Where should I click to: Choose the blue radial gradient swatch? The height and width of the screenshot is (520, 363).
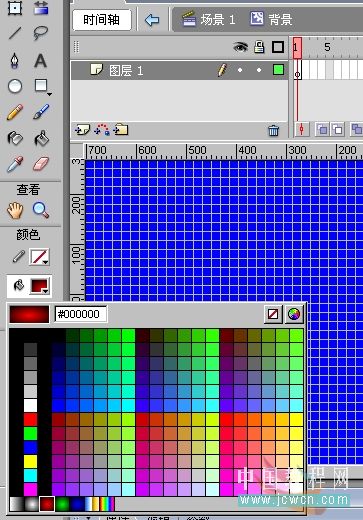77,504
